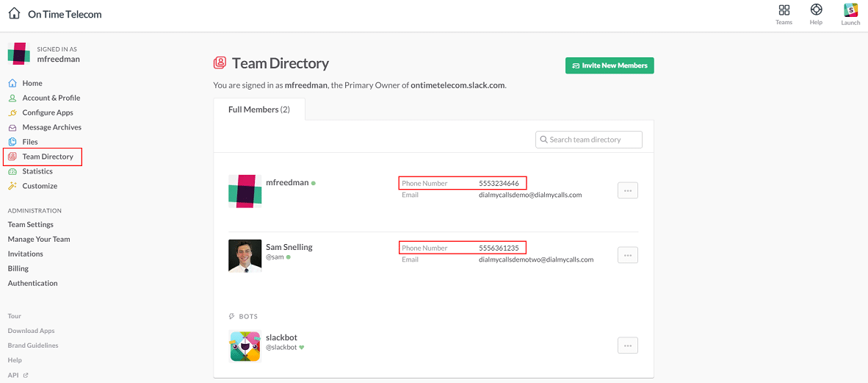Image resolution: width=868 pixels, height=383 pixels.
Task: Open the Billing administration link
Action: tap(18, 268)
